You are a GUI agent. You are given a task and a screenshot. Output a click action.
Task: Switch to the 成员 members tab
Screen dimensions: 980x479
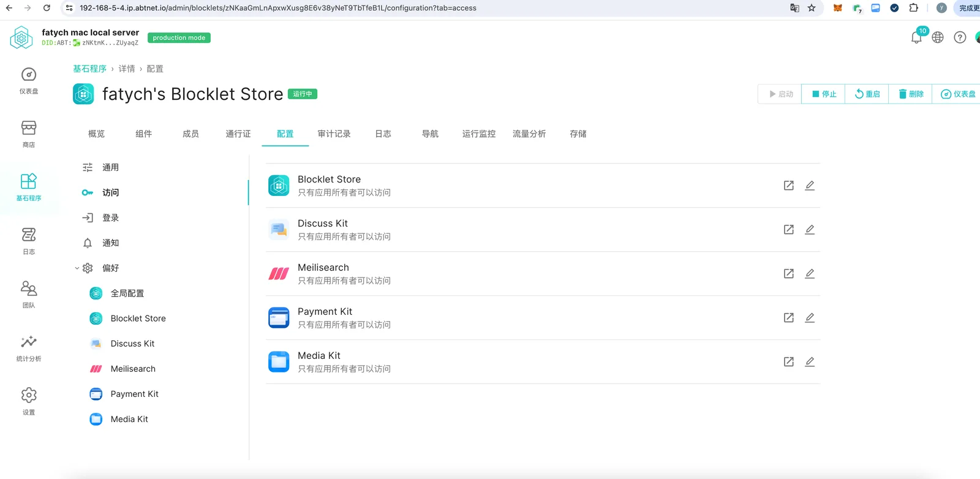(x=190, y=134)
